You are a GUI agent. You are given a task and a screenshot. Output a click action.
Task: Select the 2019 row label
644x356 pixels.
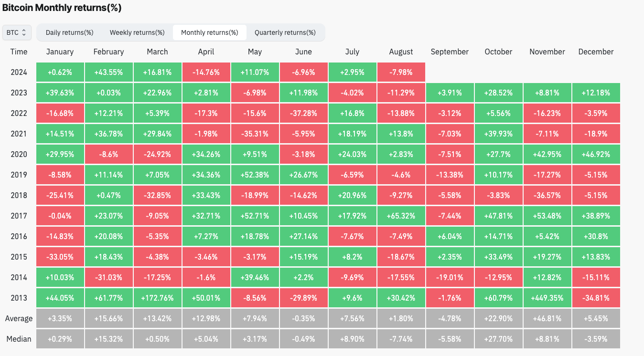(x=19, y=175)
